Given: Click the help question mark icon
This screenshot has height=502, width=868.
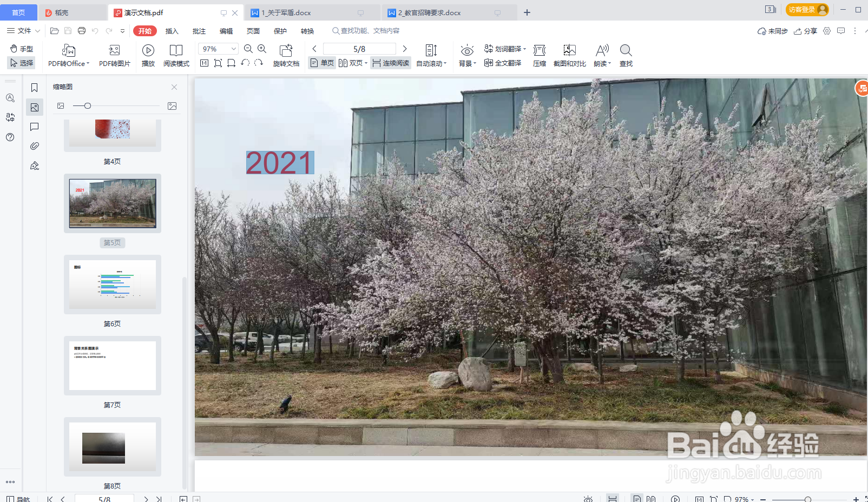Looking at the screenshot, I should pos(10,137).
